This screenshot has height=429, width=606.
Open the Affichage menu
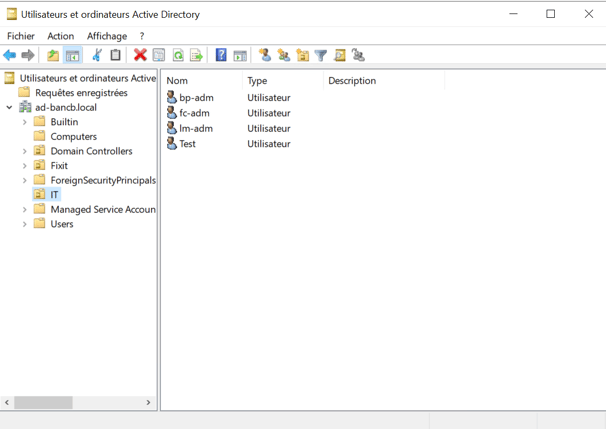(107, 36)
